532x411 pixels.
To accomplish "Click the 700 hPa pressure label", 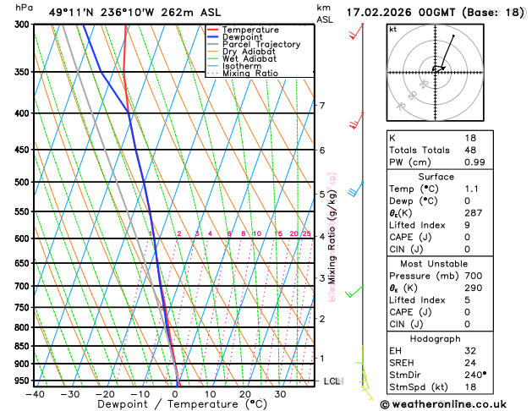I will coord(24,286).
